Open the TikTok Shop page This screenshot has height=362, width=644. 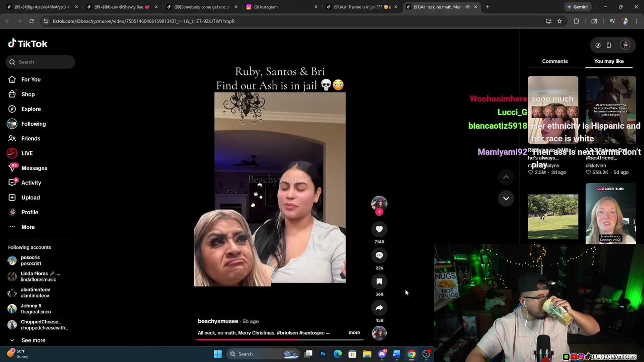point(28,94)
